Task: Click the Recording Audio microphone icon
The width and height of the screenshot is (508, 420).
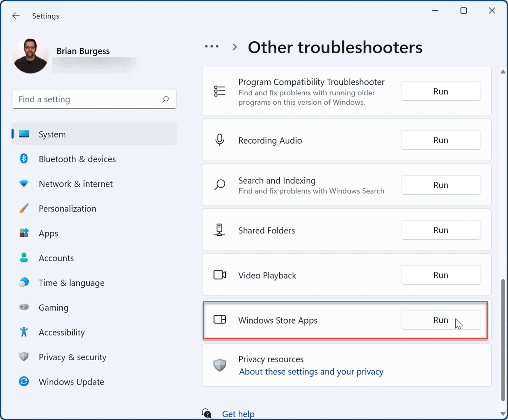Action: point(220,140)
